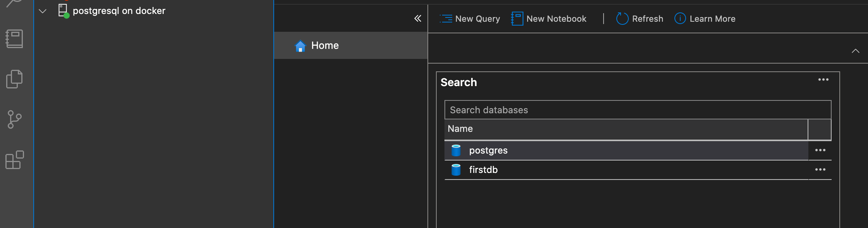Collapse the postgresql on docker server node
The width and height of the screenshot is (868, 228).
[x=43, y=11]
